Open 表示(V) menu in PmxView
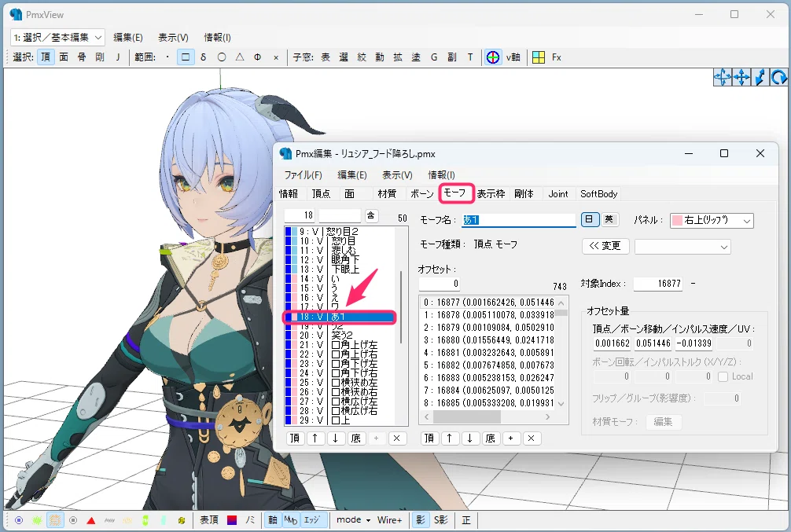791x532 pixels. (173, 37)
